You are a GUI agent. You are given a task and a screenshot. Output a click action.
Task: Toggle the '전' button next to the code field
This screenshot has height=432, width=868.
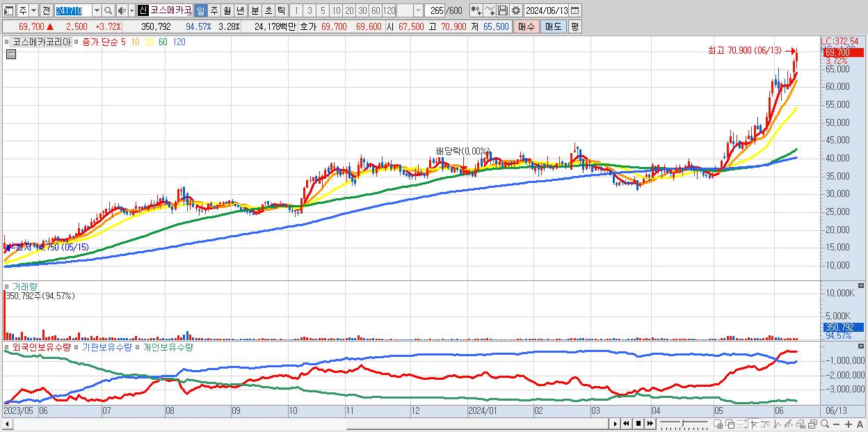click(47, 10)
